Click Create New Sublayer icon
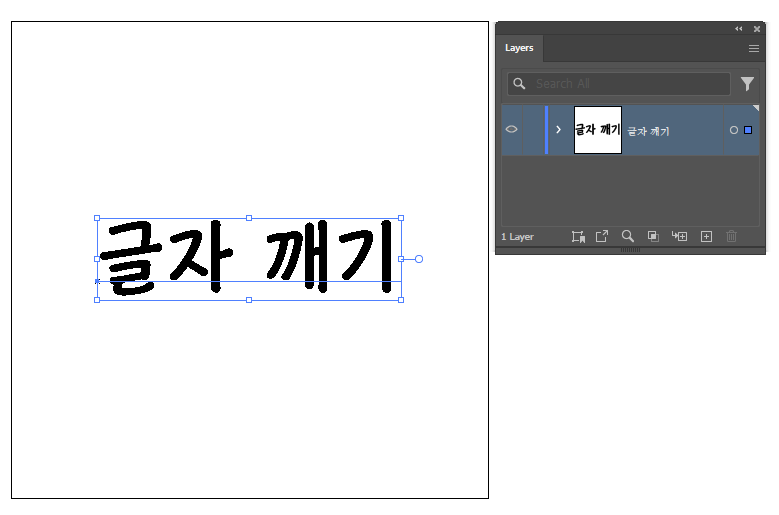Screen dimensions: 779x515 [680, 236]
